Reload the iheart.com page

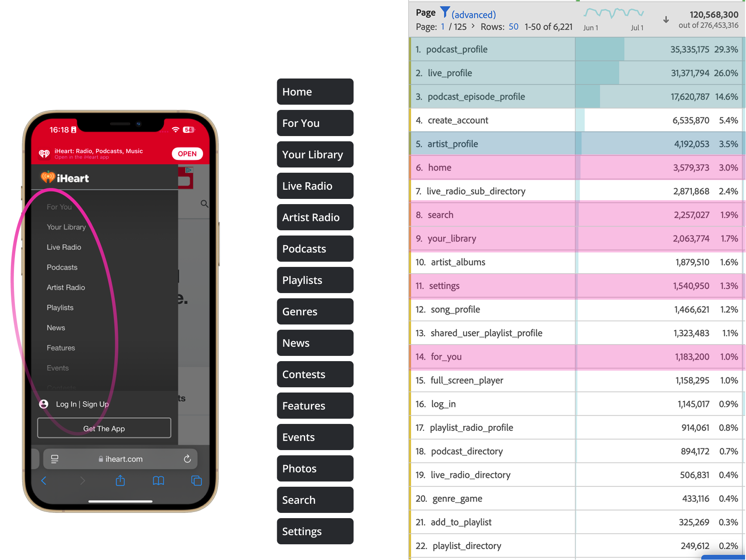pos(187,459)
